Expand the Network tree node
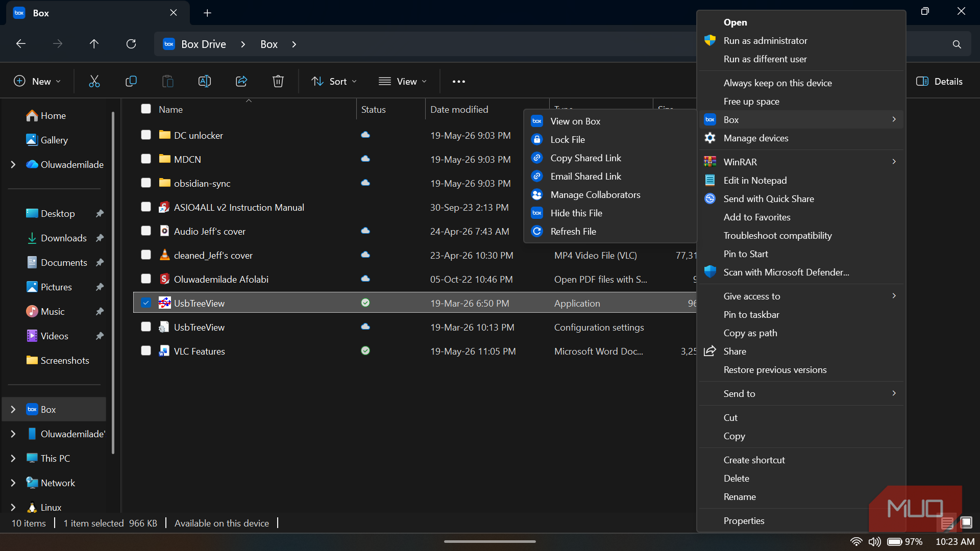The height and width of the screenshot is (551, 980). tap(13, 483)
